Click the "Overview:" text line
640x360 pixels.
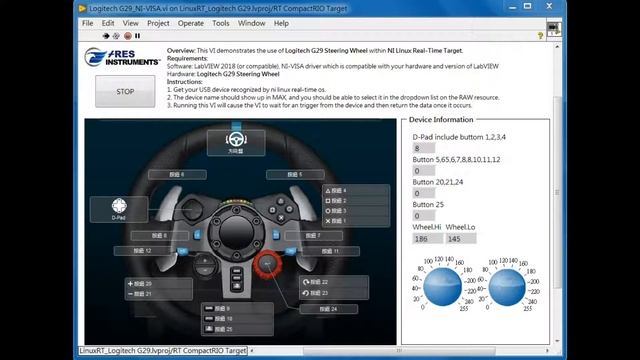tap(315, 51)
